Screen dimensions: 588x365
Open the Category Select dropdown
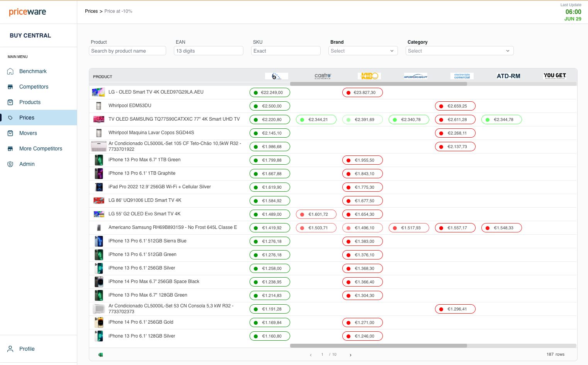pyautogui.click(x=460, y=51)
